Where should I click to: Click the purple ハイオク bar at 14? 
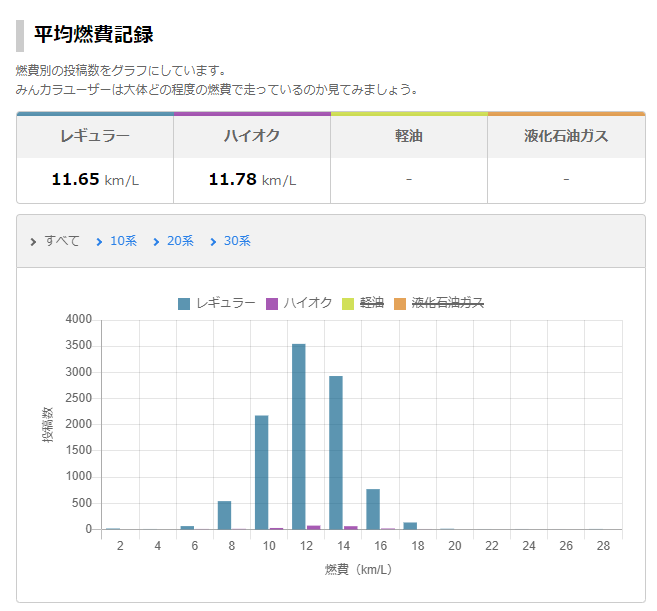click(x=351, y=528)
